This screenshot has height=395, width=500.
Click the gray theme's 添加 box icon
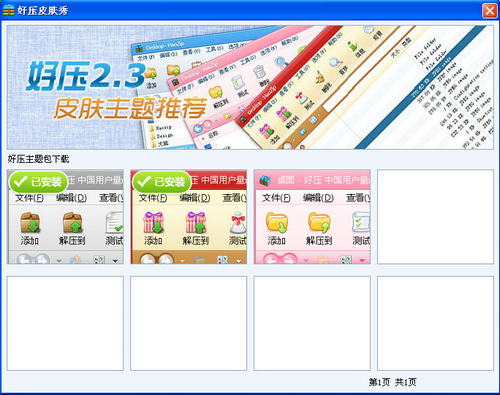[30, 223]
